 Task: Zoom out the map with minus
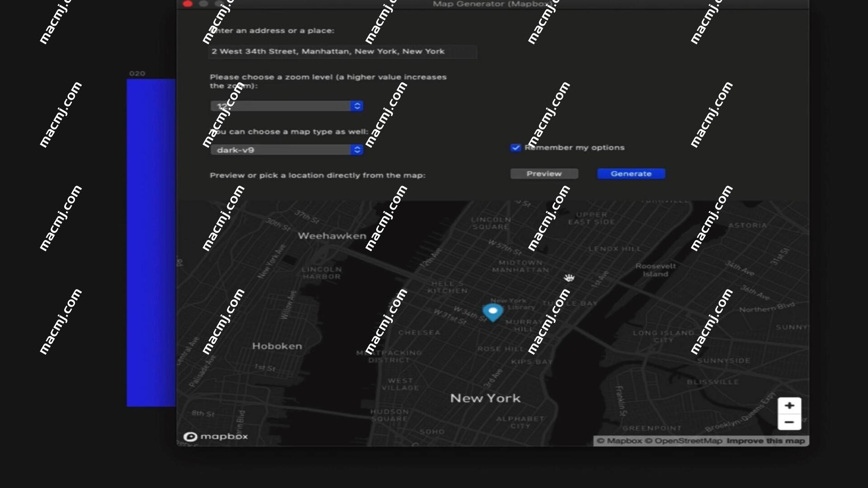click(x=789, y=422)
